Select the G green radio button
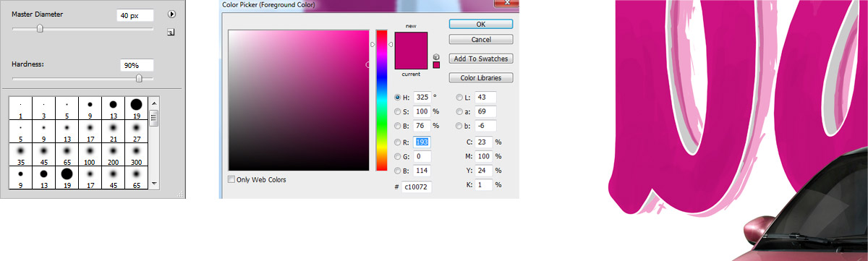Viewport: 868px width, 261px height. [x=398, y=156]
